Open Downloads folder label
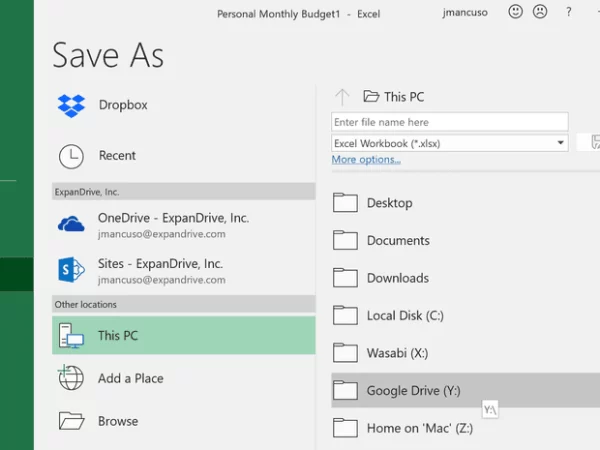The height and width of the screenshot is (450, 600). coord(398,278)
